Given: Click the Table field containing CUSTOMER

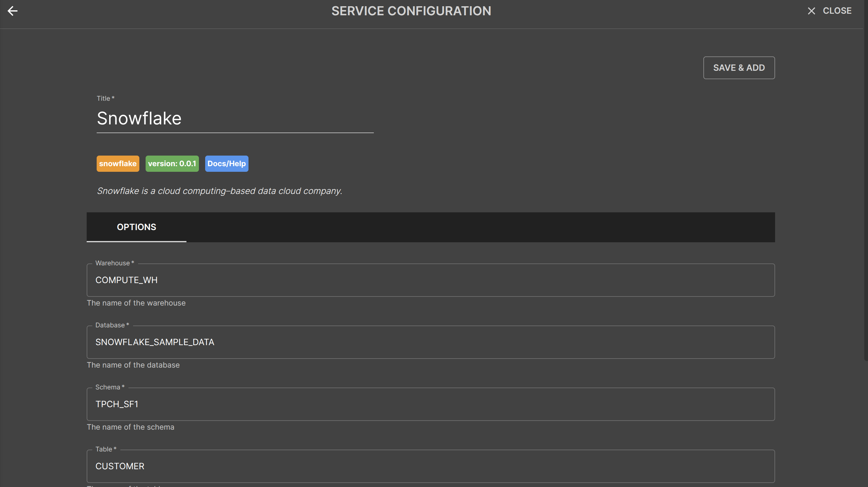Looking at the screenshot, I should 431,466.
